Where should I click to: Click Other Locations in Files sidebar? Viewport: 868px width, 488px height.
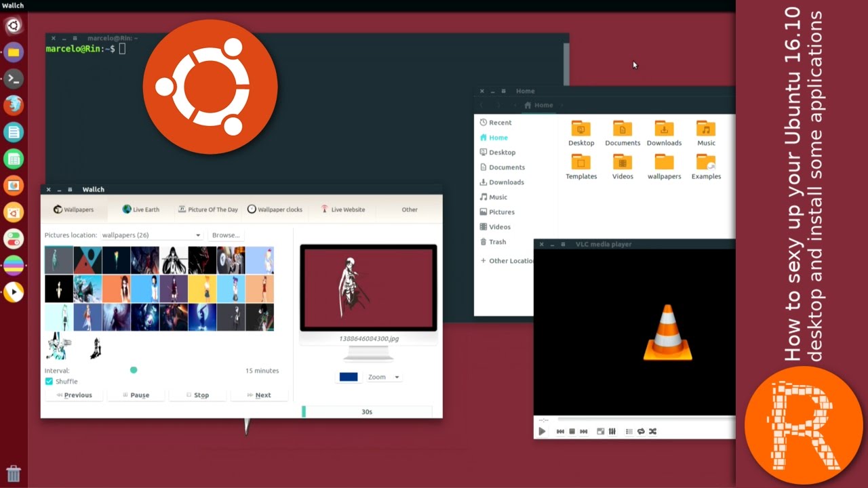(507, 261)
